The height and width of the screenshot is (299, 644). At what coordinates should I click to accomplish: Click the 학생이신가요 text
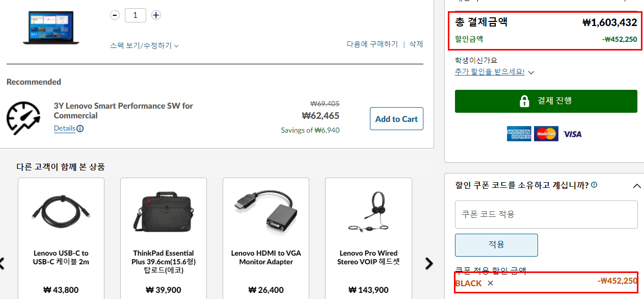[x=476, y=61]
